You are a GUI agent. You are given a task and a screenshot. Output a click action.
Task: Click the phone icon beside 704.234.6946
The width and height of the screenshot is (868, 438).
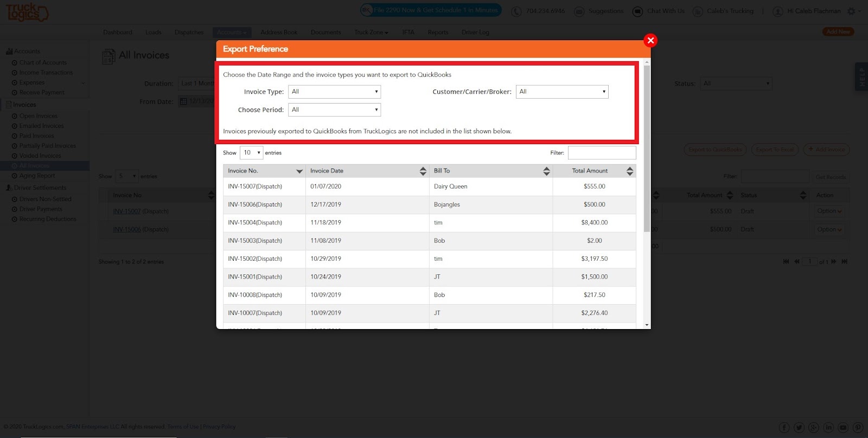(x=516, y=11)
